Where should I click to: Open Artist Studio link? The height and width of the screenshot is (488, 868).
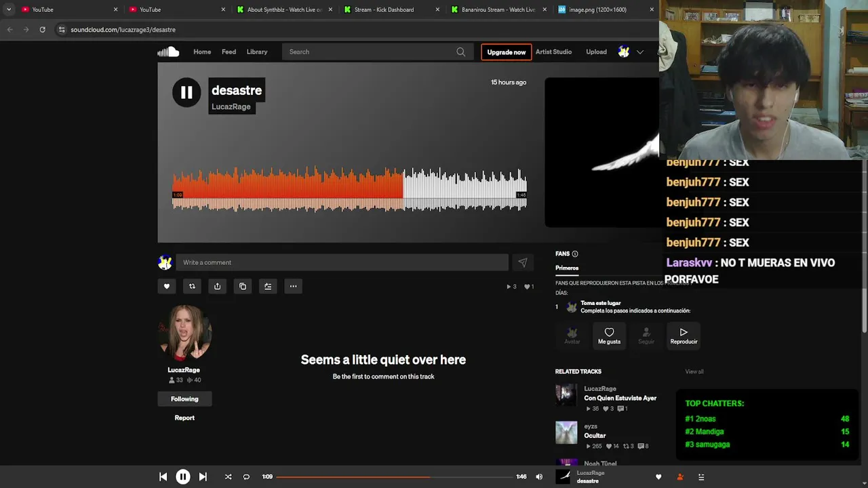[x=553, y=52]
